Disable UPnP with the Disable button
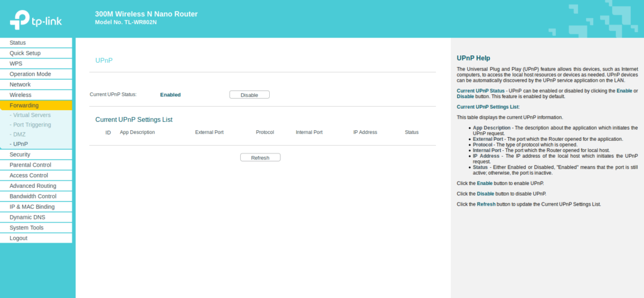 (249, 95)
